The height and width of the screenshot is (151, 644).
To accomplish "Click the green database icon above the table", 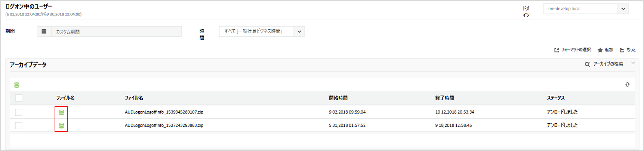I will click(17, 85).
